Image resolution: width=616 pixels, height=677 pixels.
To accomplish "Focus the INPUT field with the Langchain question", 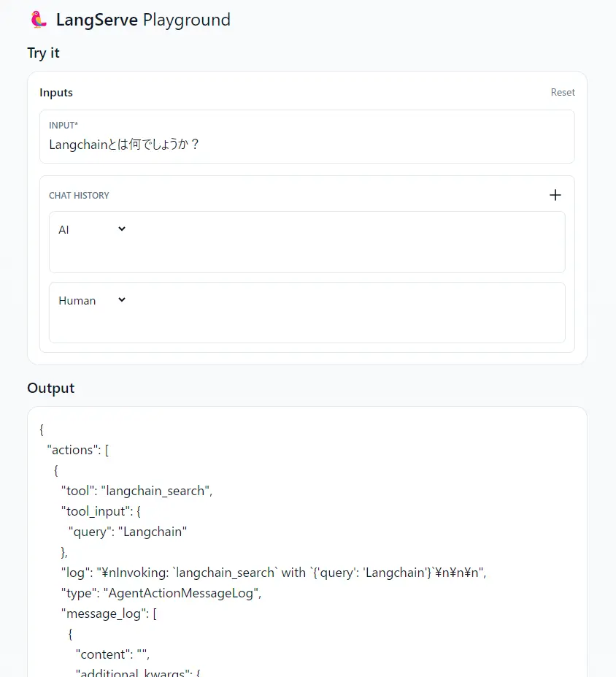I will click(307, 145).
